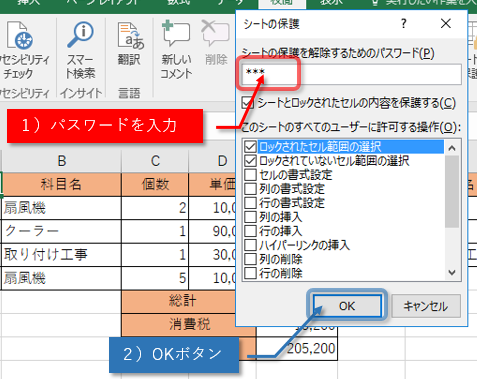The height and width of the screenshot is (379, 477).
Task: Close the シートの保護 dialog
Action: tap(446, 24)
